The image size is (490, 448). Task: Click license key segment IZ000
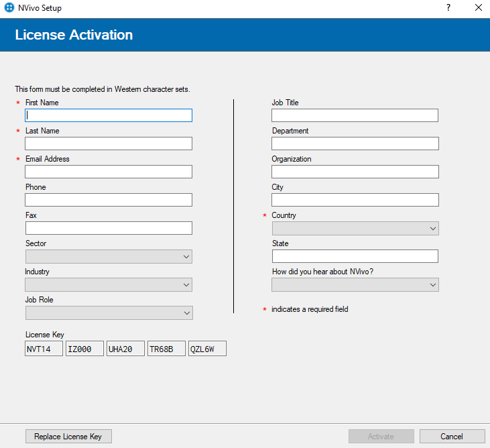(84, 349)
